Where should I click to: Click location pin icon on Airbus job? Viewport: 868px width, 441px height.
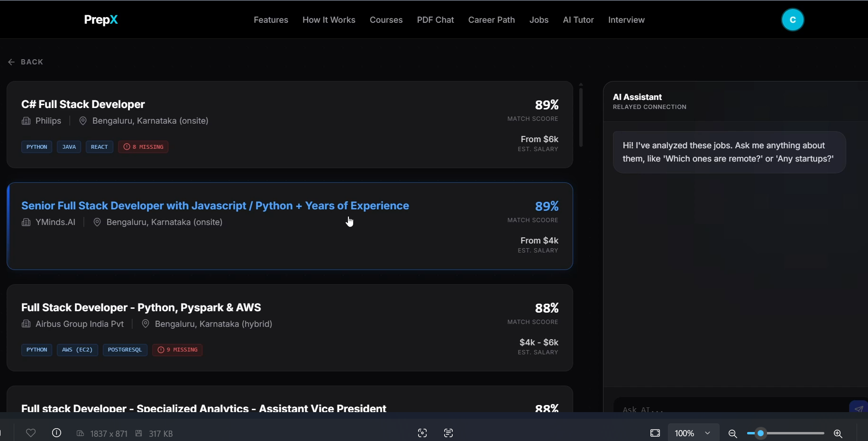click(146, 324)
